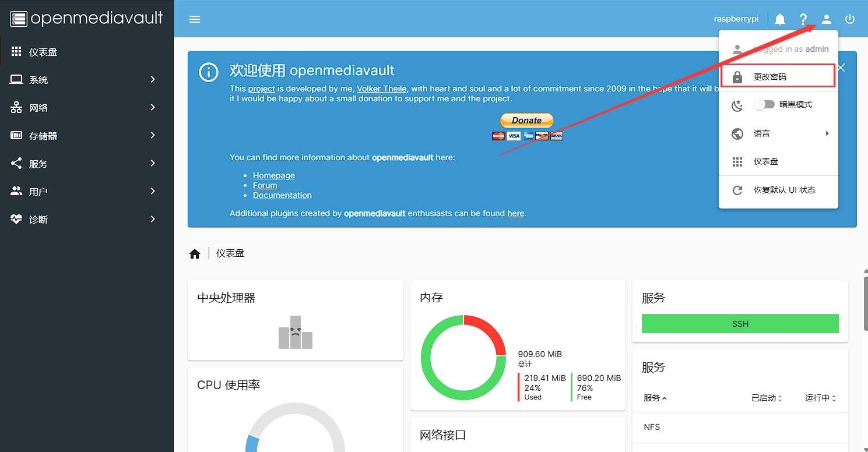This screenshot has width=868, height=452.
Task: Click the storage icon beside 存储器
Action: coord(16,136)
